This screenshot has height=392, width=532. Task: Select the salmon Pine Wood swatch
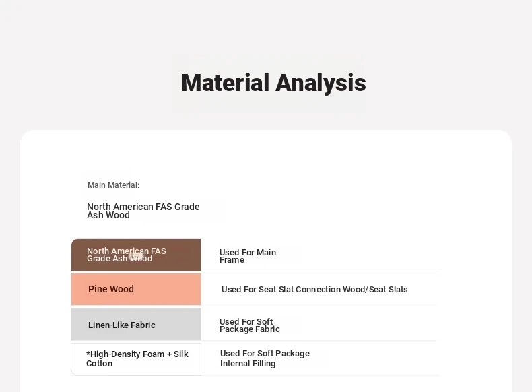pos(136,290)
